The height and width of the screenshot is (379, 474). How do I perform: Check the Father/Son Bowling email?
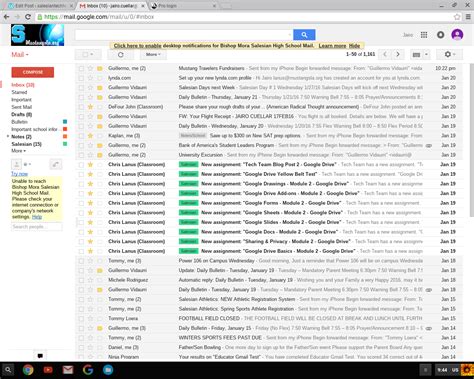(x=81, y=347)
